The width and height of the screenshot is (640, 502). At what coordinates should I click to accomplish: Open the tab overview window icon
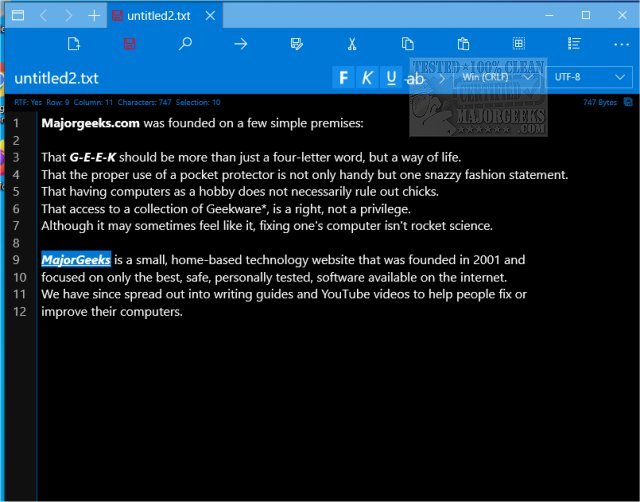pyautogui.click(x=18, y=16)
